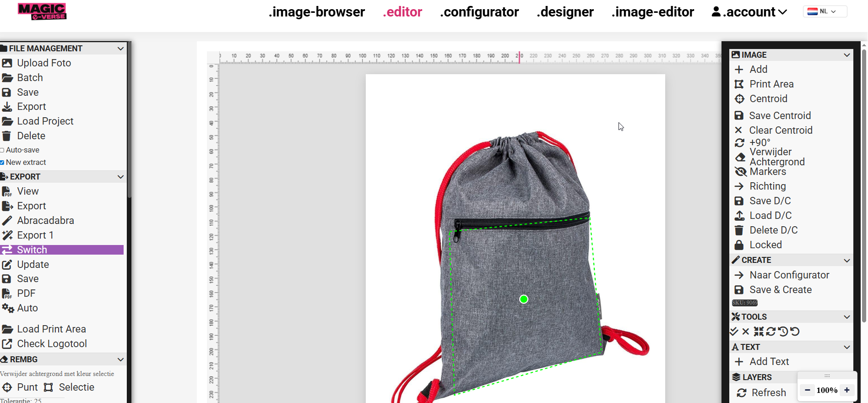Click the Upload Foto button
Screen dimensions: 868x403
(x=43, y=63)
